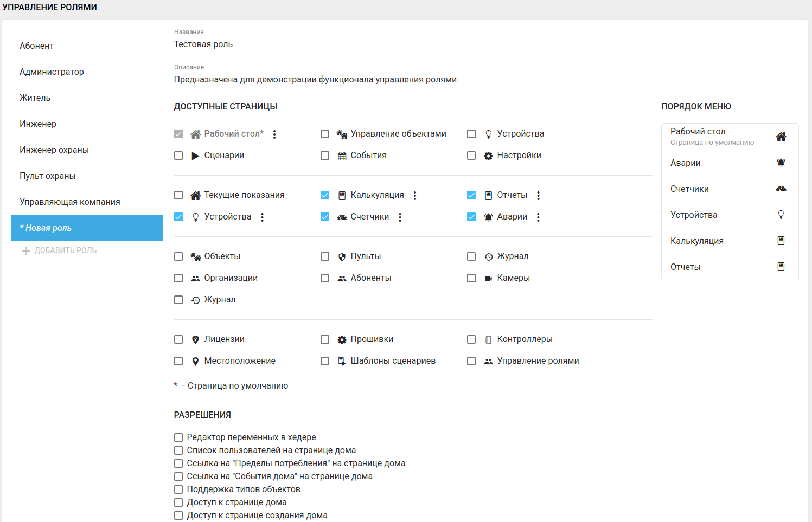Image resolution: width=812 pixels, height=522 pixels.
Task: Enable the Управление объектами page checkbox
Action: [325, 134]
